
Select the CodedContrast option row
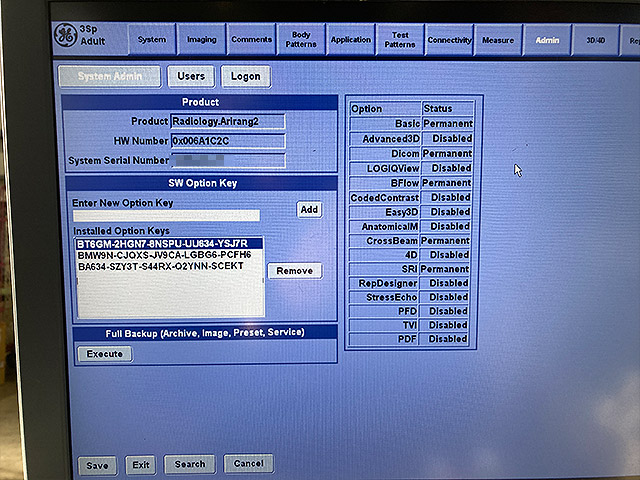[x=410, y=198]
